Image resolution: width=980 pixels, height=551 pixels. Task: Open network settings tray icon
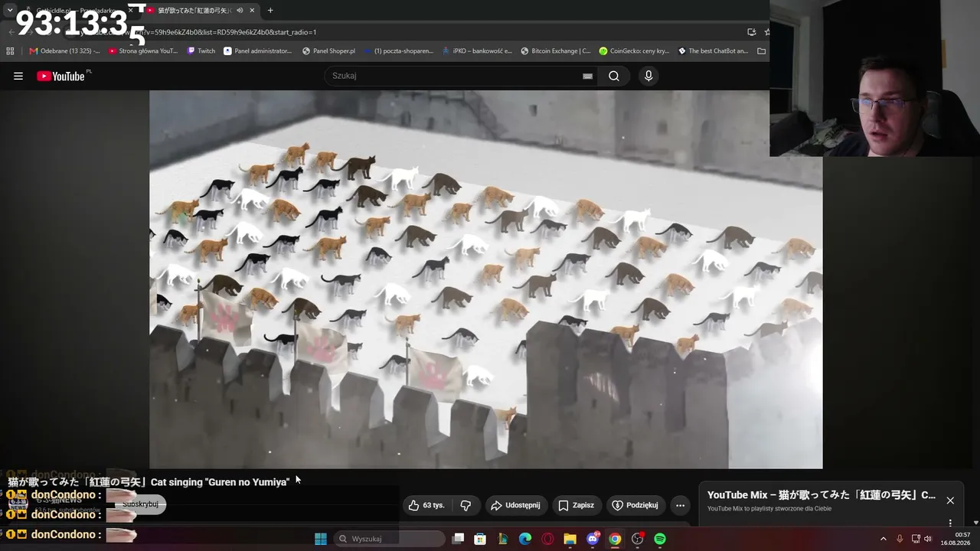pyautogui.click(x=916, y=539)
